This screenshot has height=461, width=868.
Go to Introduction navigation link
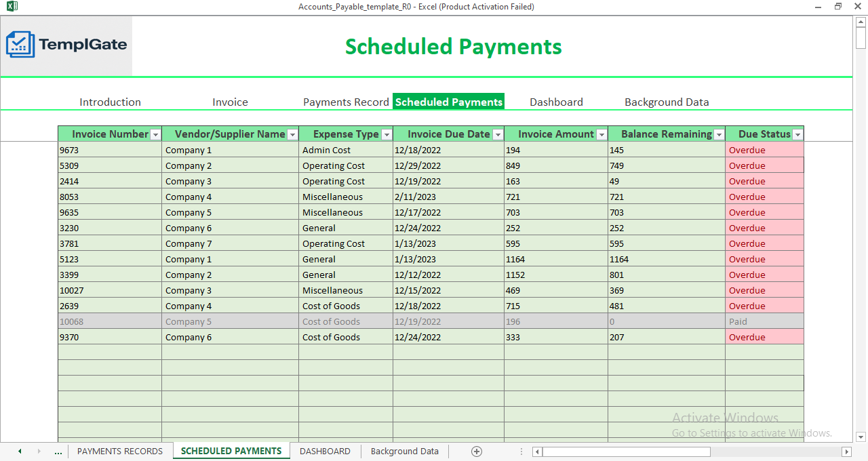(x=110, y=102)
